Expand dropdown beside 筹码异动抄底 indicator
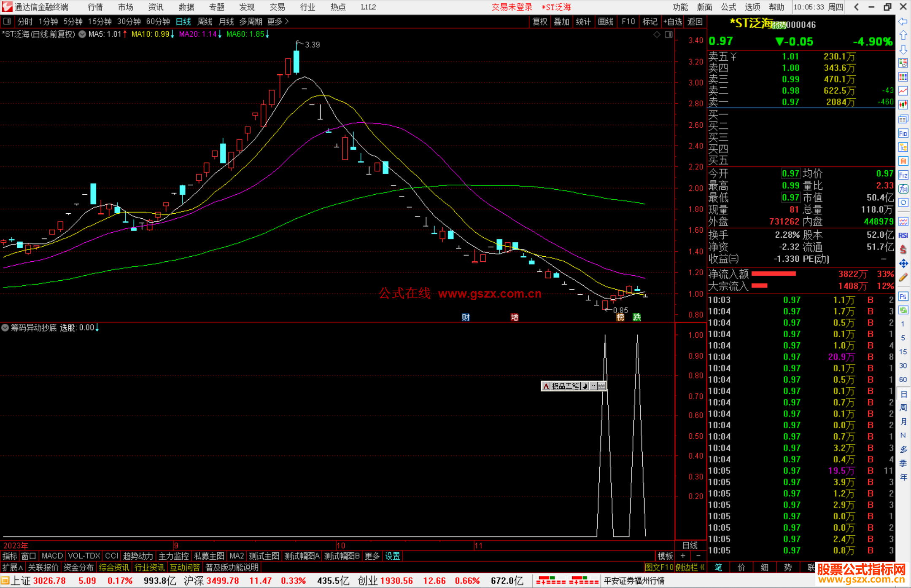911x588 pixels. pos(5,328)
